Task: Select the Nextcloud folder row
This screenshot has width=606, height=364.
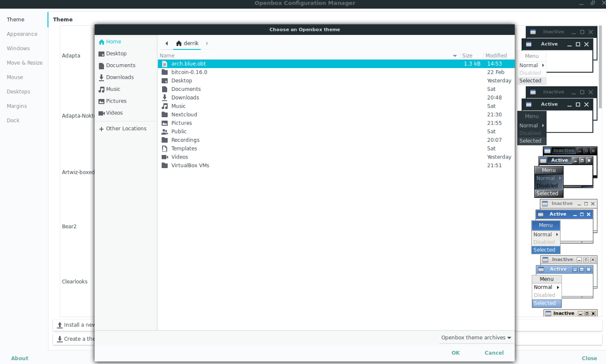Action: (184, 115)
